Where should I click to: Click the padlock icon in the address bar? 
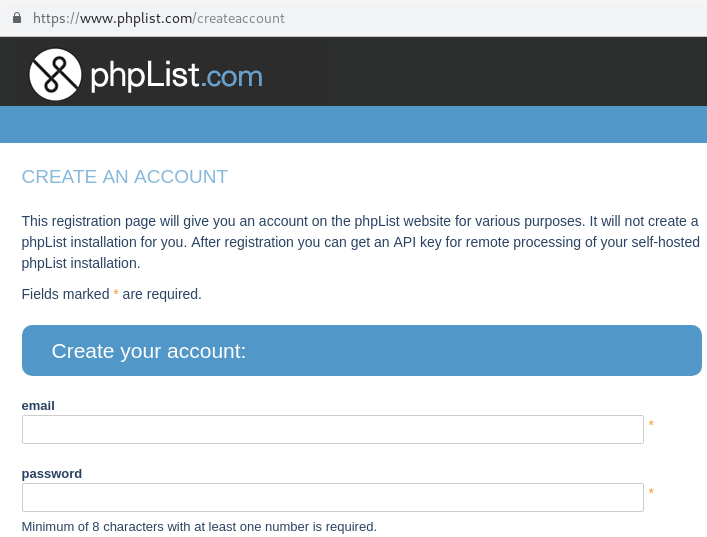click(x=16, y=18)
